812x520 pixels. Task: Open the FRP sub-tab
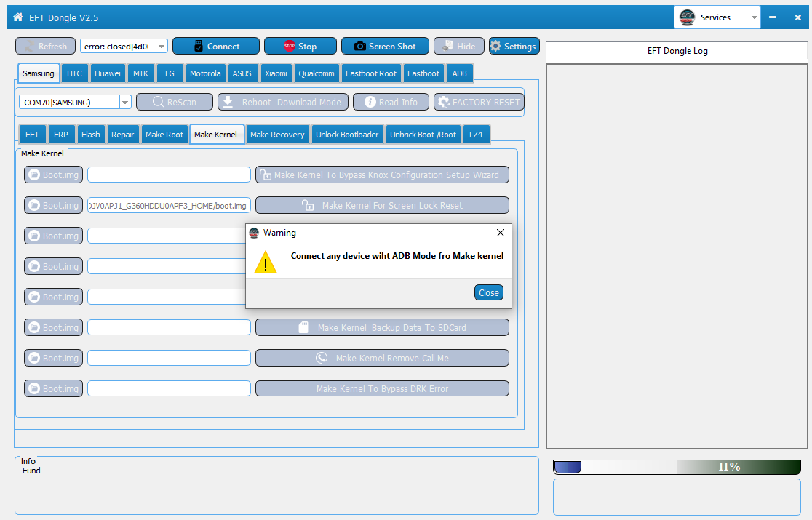point(60,135)
